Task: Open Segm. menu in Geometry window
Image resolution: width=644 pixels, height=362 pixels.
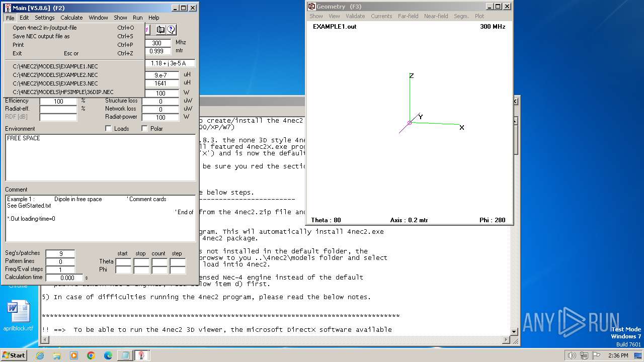Action: tap(461, 16)
